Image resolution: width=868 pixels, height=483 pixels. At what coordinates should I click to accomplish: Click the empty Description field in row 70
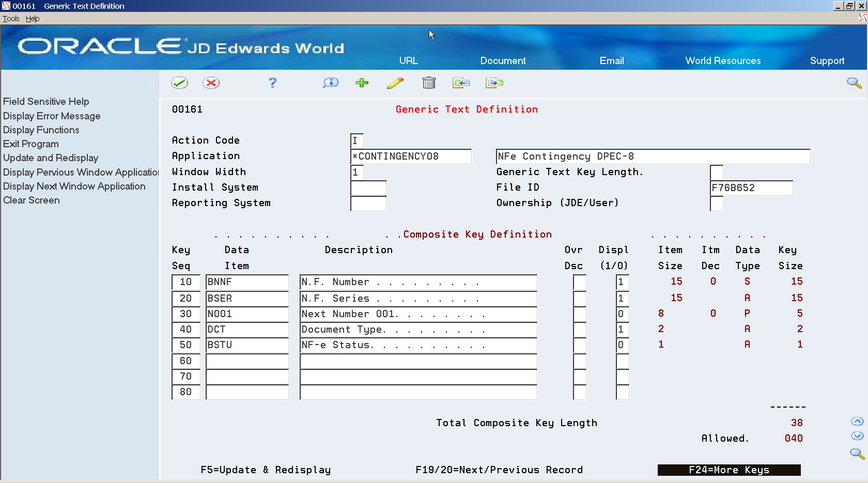(419, 377)
